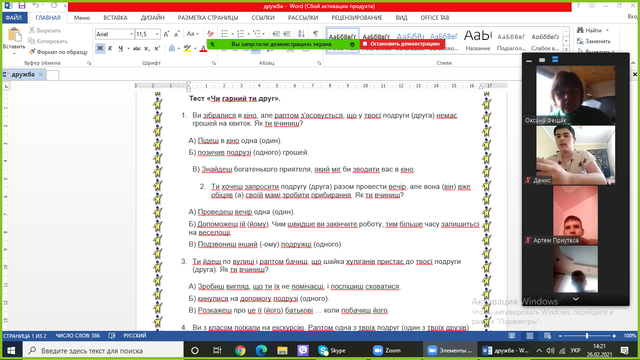The height and width of the screenshot is (360, 640).
Task: Open the bullet list style dropdown arrow
Action: pos(232,34)
